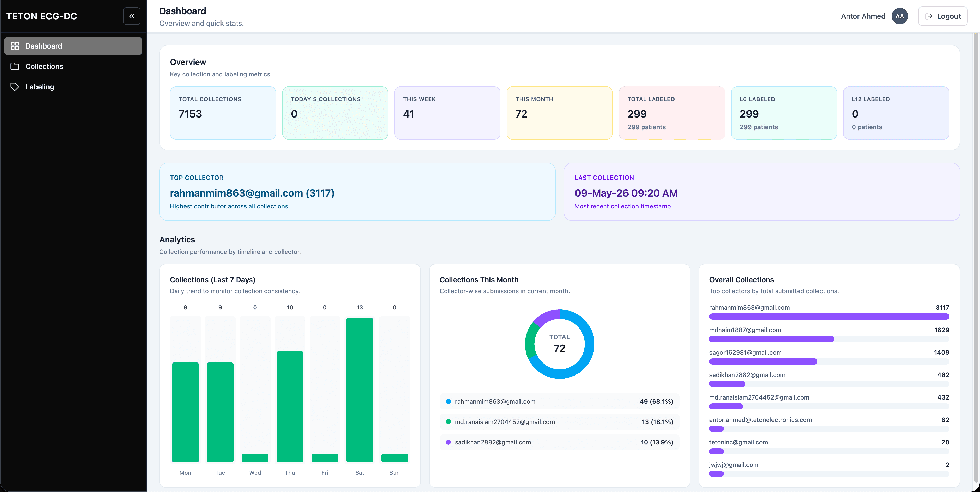This screenshot has height=492, width=980.
Task: Click the 1629 count for mdnaim1887
Action: (941, 330)
